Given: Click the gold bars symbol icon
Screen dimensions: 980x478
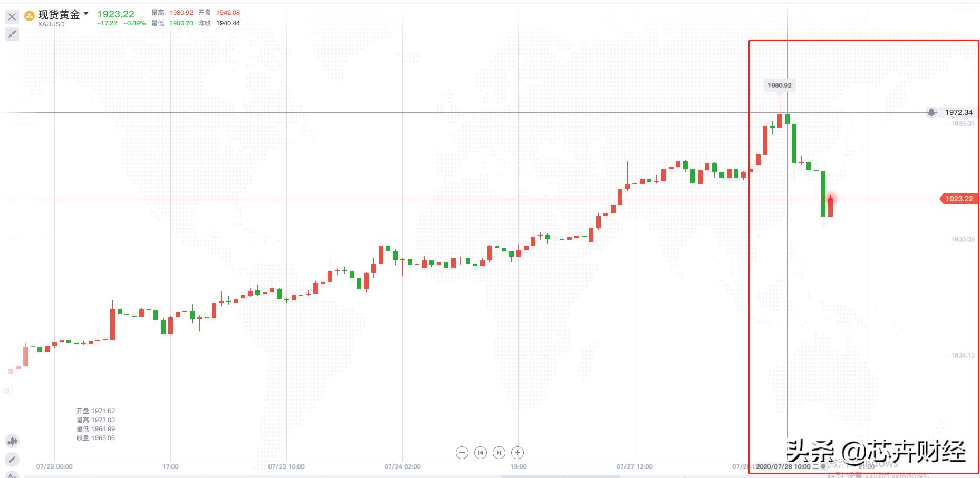Looking at the screenshot, I should [30, 16].
